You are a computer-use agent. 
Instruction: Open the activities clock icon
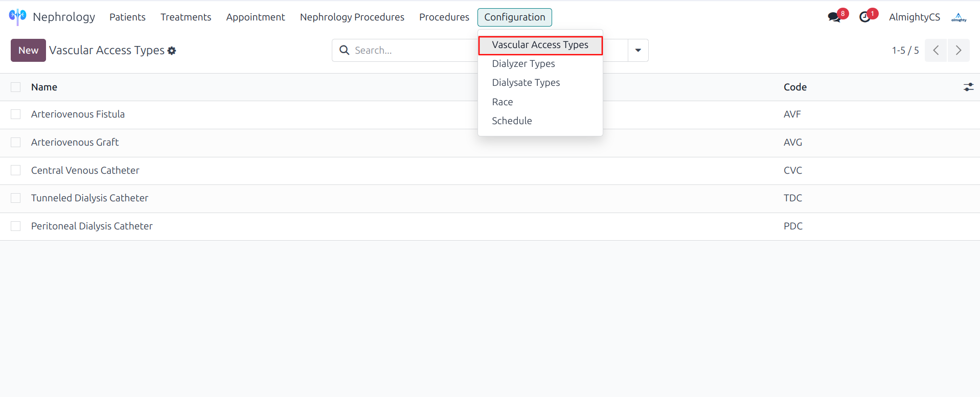(x=864, y=17)
